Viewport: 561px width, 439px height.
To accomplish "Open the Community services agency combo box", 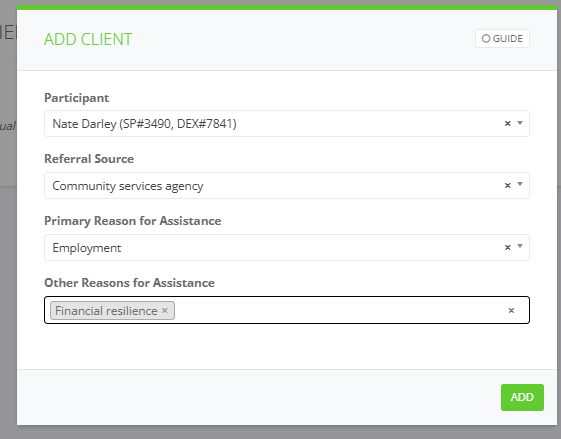I will pyautogui.click(x=287, y=185).
